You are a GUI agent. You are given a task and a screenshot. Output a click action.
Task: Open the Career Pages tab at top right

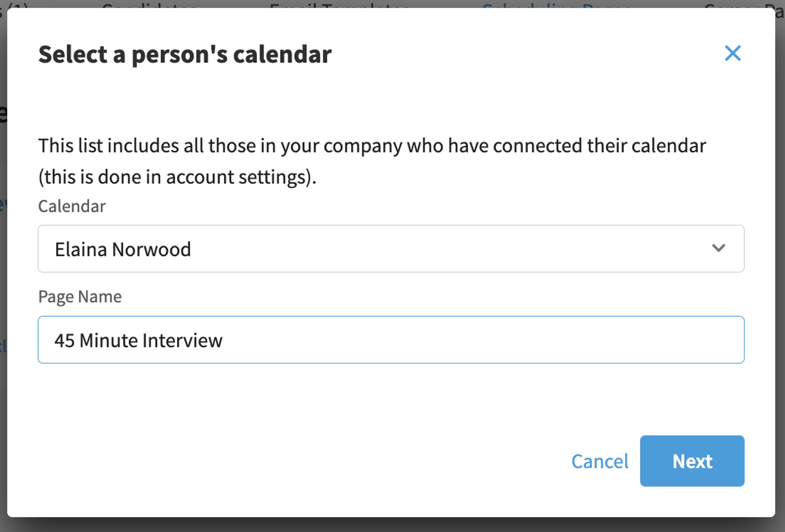[x=743, y=4]
